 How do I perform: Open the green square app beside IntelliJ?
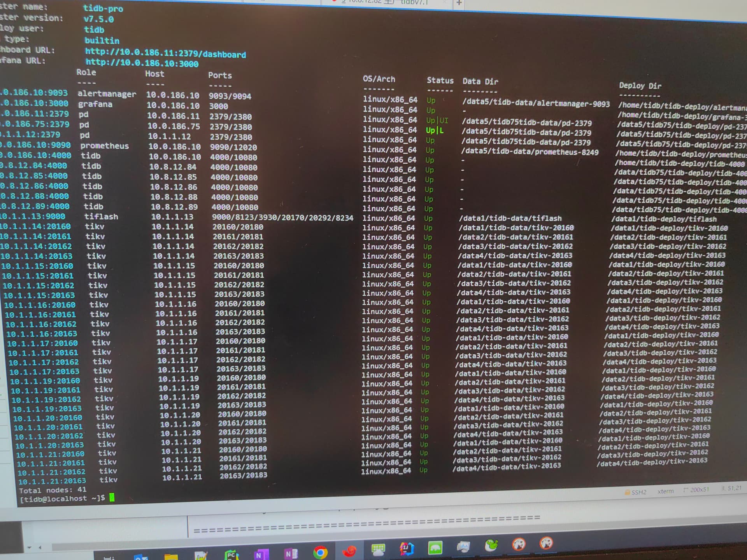coord(435,548)
